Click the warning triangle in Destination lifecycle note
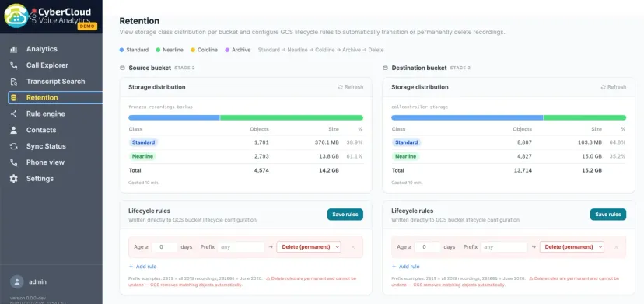644x304 pixels. coord(530,278)
